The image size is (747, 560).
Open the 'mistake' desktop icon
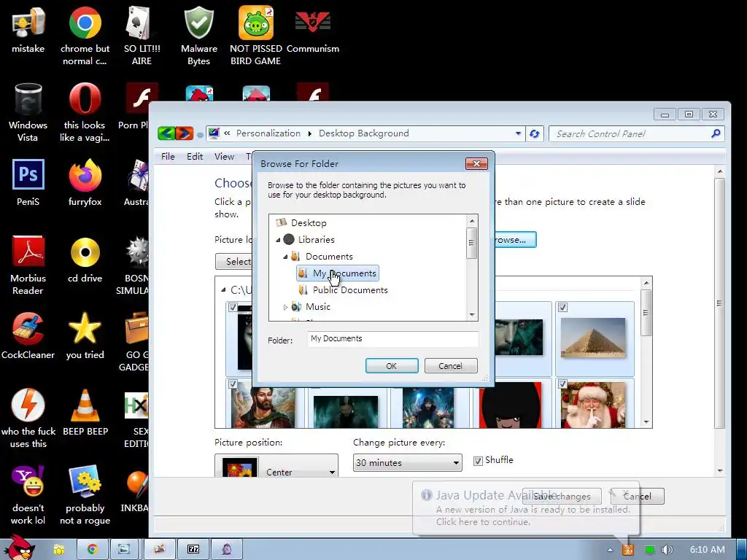[28, 29]
